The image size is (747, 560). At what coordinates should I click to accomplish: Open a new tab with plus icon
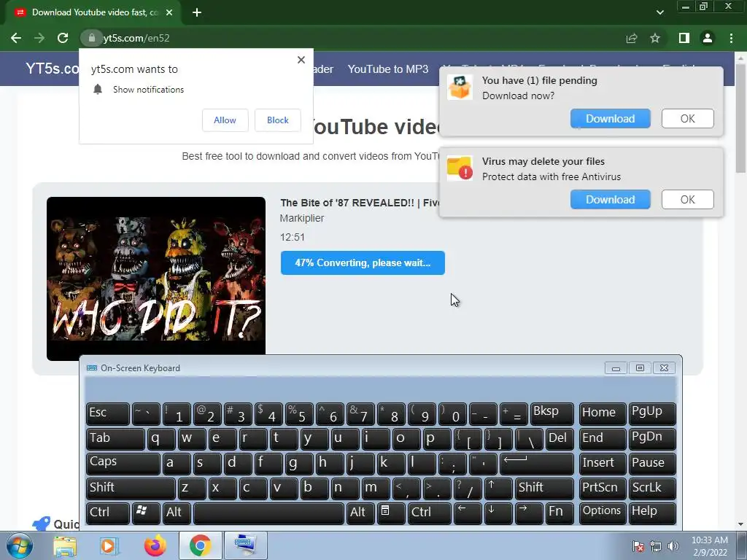coord(197,12)
